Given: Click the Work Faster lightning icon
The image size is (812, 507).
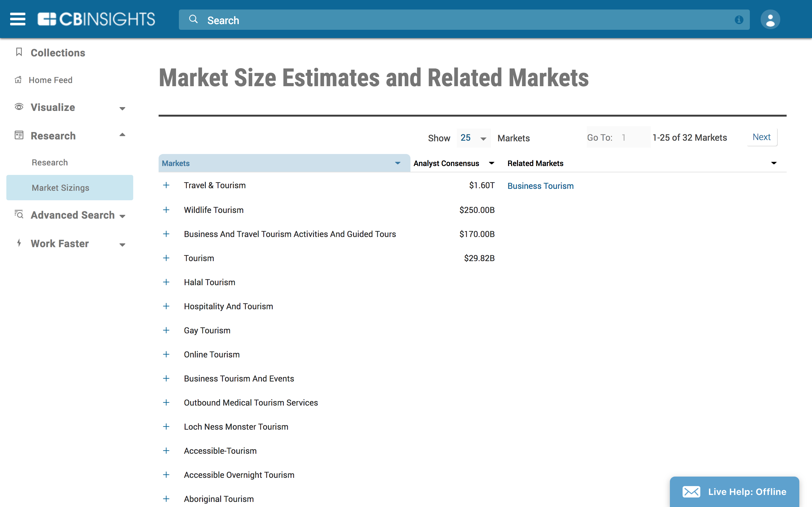Looking at the screenshot, I should coord(19,243).
